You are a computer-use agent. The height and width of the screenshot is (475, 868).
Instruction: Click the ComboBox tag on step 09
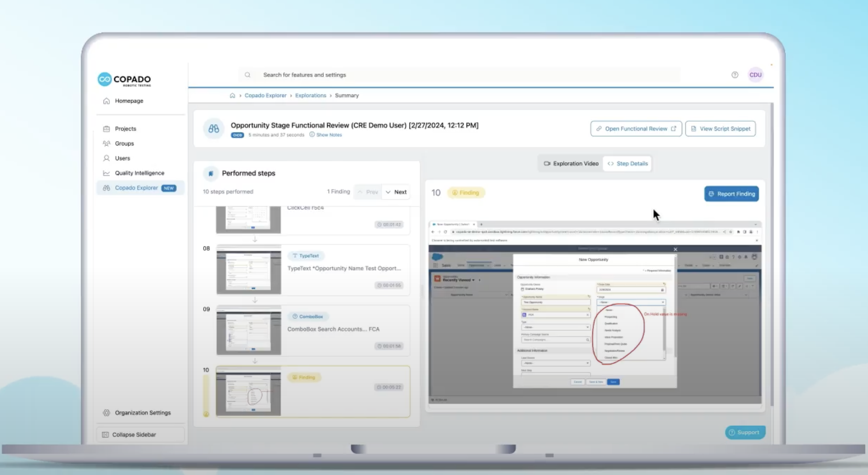(x=308, y=317)
